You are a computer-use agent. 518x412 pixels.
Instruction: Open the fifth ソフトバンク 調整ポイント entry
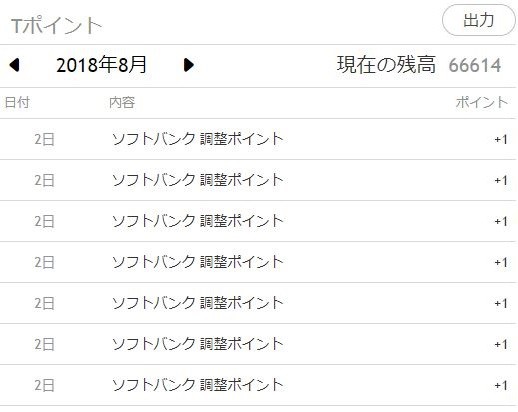point(258,303)
